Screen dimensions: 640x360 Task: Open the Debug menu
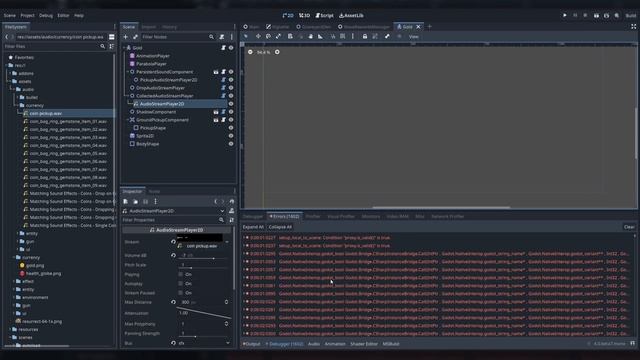click(46, 16)
